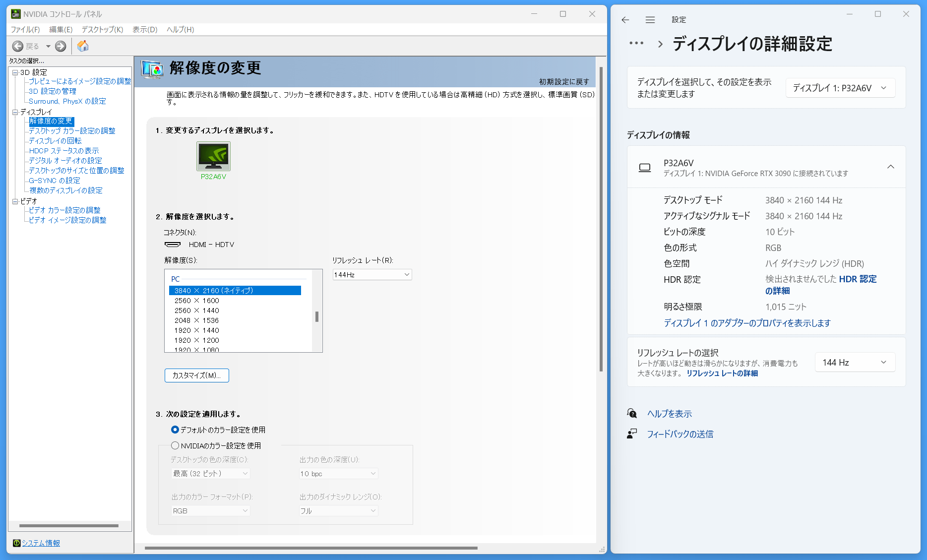This screenshot has height=560, width=927.
Task: Open the 144Hz refresh rate dropdown
Action: pos(372,275)
